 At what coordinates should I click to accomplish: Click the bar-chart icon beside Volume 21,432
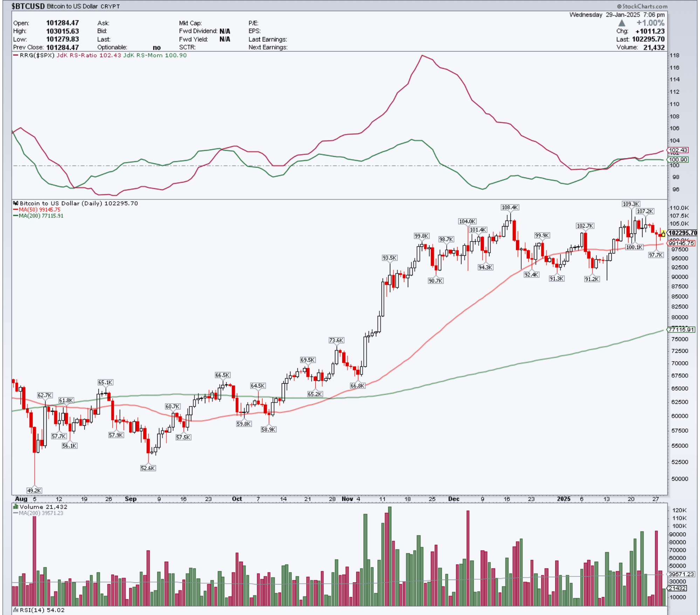click(x=15, y=507)
